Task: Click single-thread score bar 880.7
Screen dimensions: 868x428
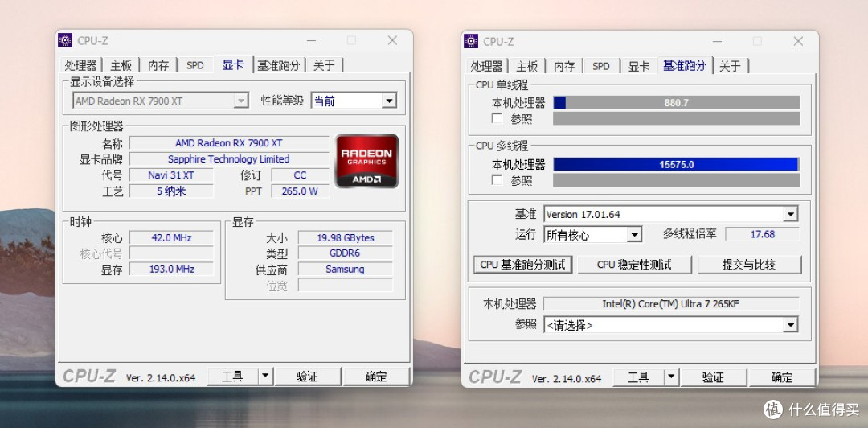Action: (677, 102)
